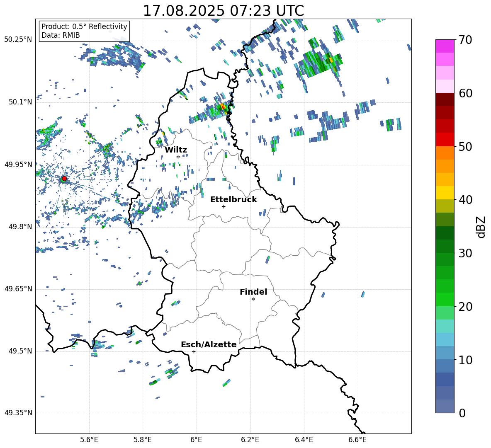
Task: Click the colorbar '20' tick label
Action: (x=465, y=306)
